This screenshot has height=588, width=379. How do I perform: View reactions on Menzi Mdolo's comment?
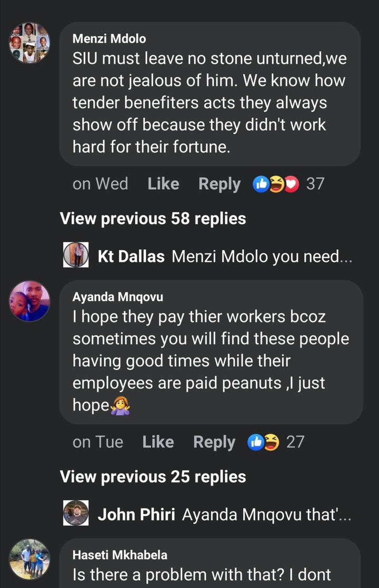(x=276, y=184)
